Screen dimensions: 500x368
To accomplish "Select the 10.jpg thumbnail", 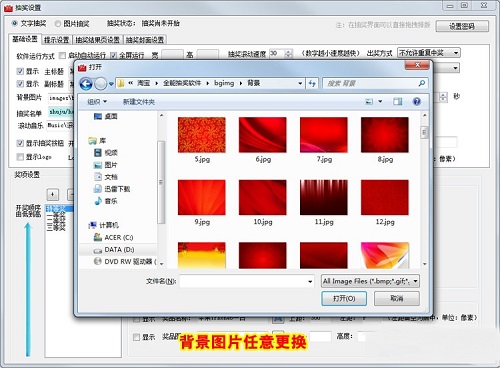I will coord(263,197).
